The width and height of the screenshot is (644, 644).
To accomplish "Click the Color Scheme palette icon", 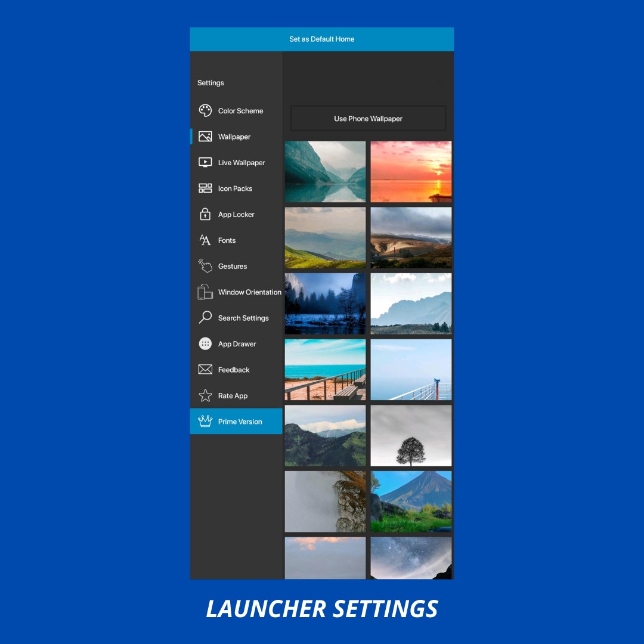I will pos(205,111).
